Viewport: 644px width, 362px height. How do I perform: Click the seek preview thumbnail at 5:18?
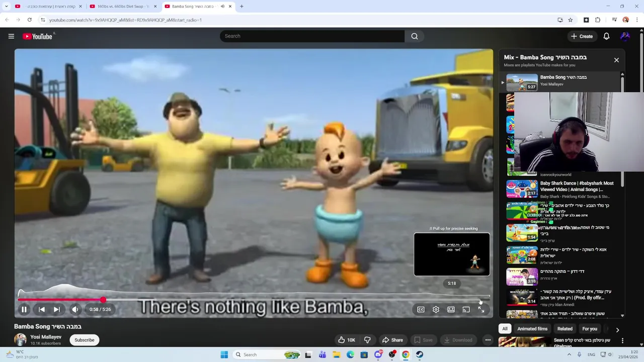[x=452, y=254]
